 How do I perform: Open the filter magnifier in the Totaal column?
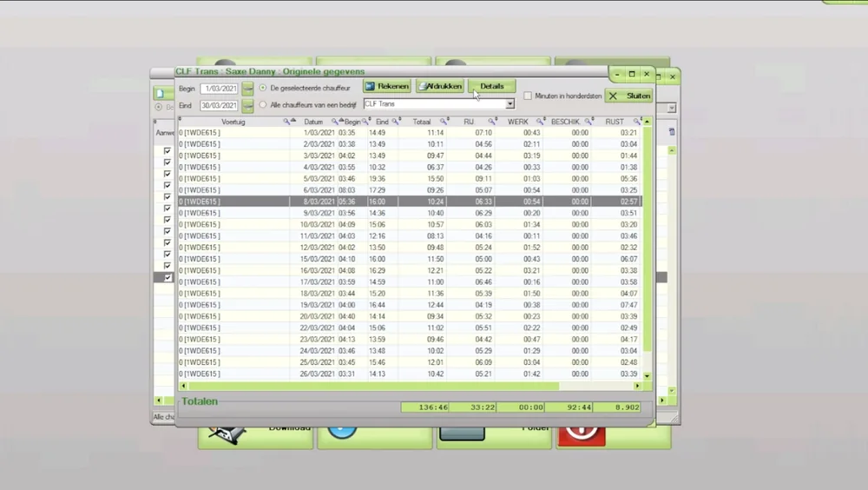tap(443, 122)
